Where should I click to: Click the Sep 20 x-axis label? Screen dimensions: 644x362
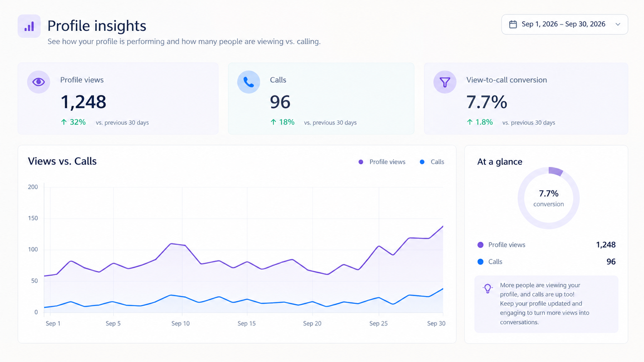pos(312,324)
